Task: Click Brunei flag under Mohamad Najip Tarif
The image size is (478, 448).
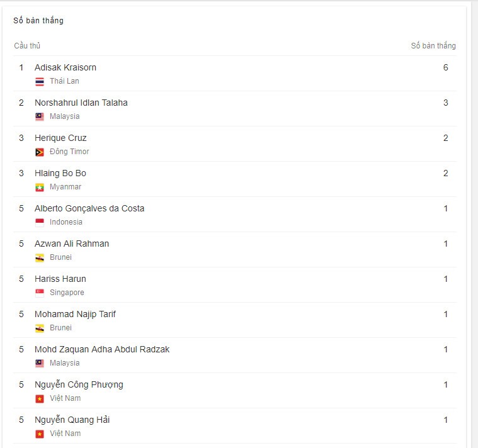Action: 40,328
